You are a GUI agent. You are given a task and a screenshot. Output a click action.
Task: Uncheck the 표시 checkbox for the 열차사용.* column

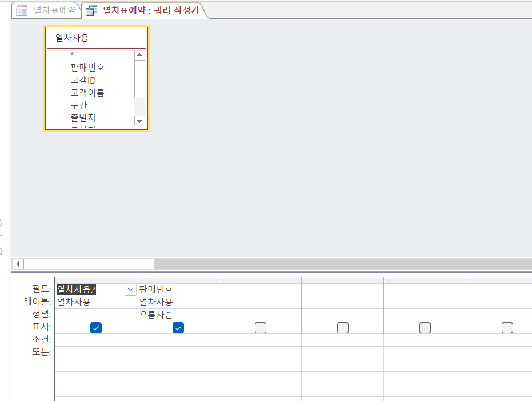96,328
